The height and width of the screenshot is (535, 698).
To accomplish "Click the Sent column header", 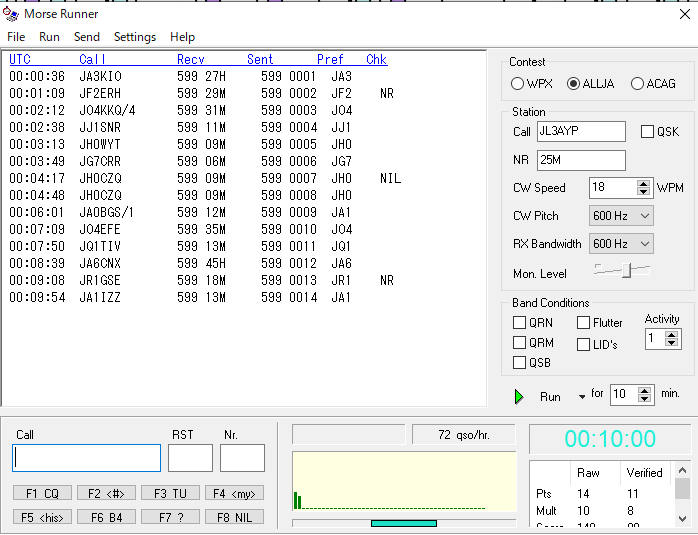I will click(260, 60).
